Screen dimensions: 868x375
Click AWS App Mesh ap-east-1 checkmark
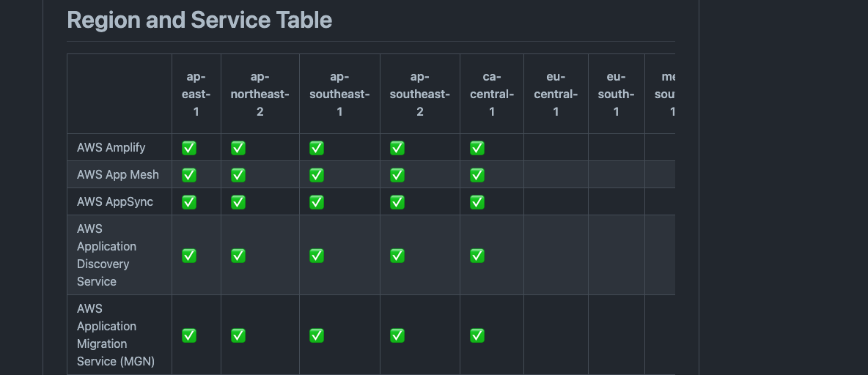point(189,175)
